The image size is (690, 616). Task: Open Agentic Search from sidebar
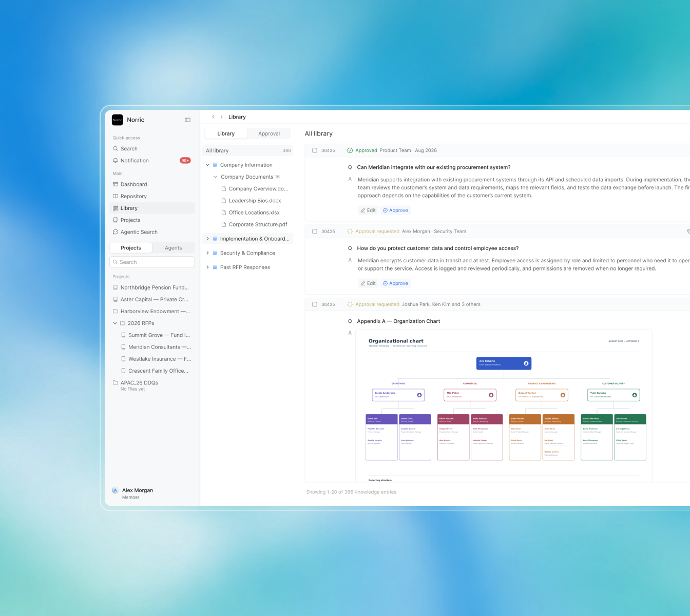tap(152, 232)
